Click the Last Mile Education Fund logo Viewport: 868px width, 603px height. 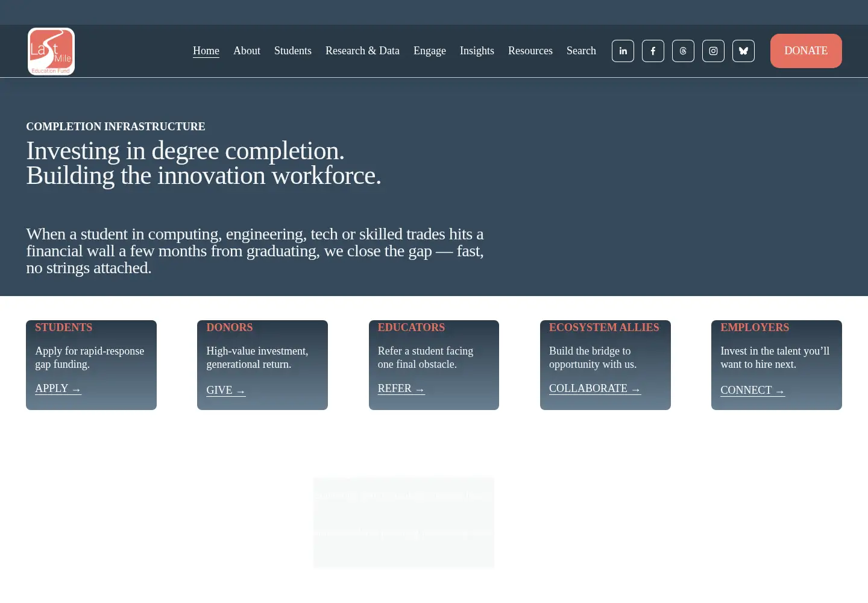pos(51,51)
